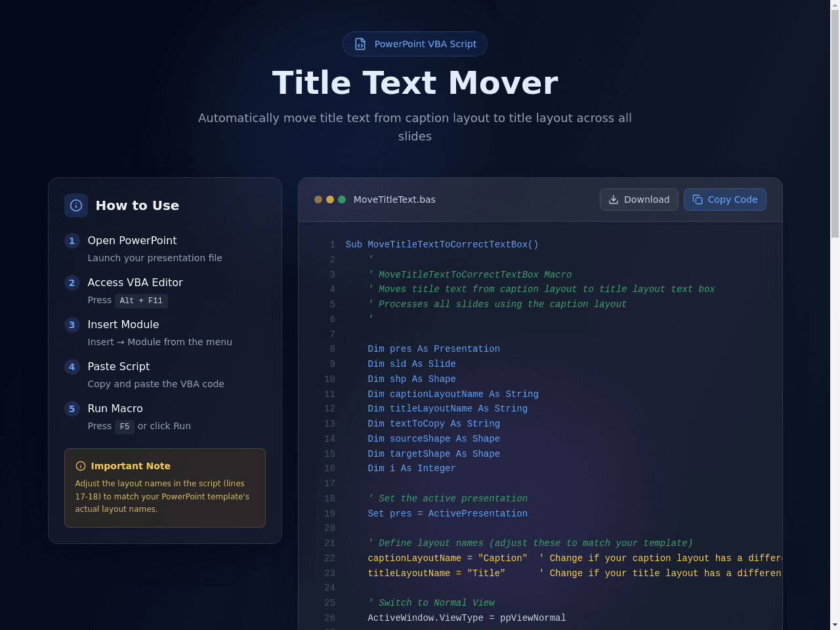The image size is (840, 630).
Task: Click the yellow window dot in code header
Action: click(330, 199)
